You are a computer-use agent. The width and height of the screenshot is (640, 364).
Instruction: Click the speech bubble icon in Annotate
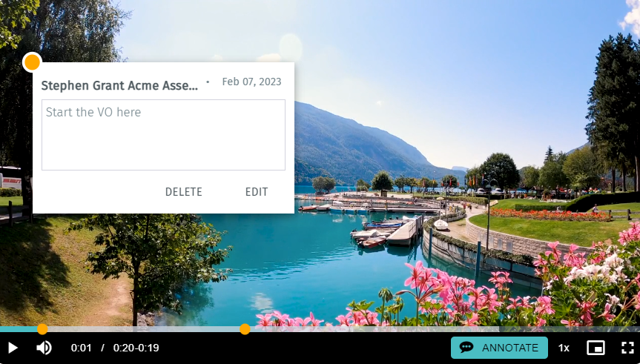coord(466,348)
